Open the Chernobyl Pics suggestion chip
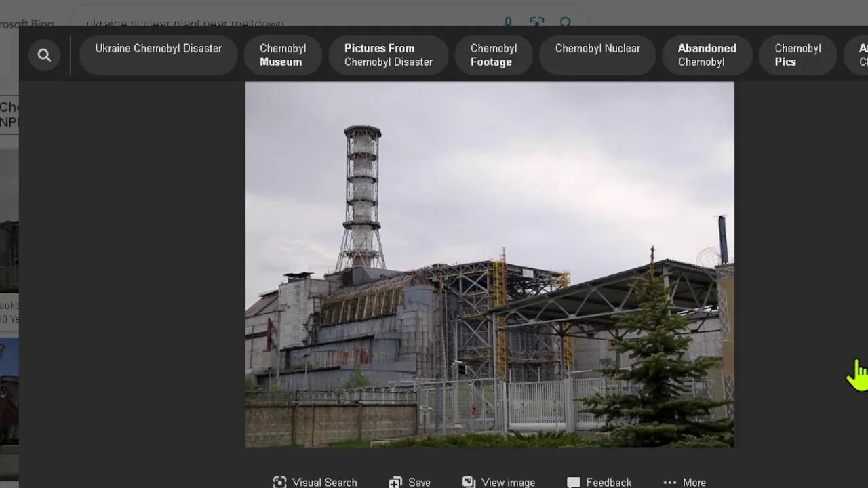Viewport: 868px width, 488px height. (x=797, y=55)
